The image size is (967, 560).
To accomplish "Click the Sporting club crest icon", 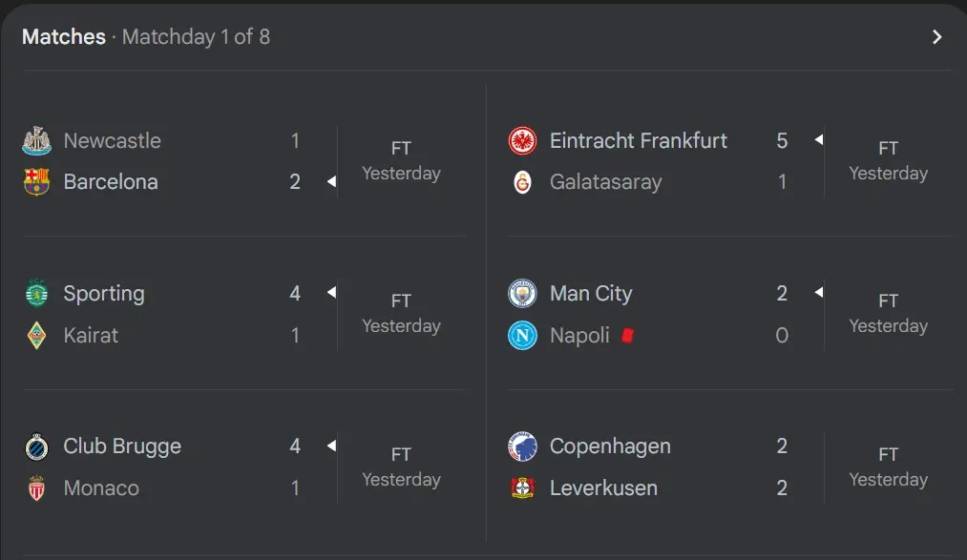I will [x=36, y=294].
